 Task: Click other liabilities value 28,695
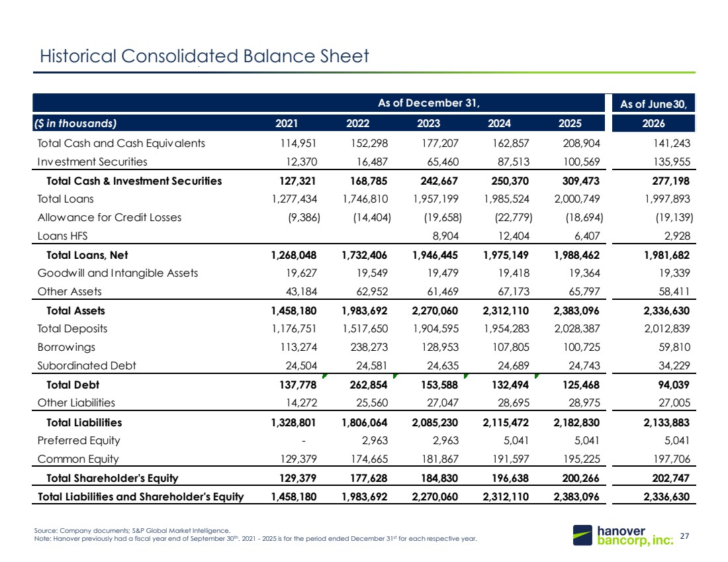514,403
